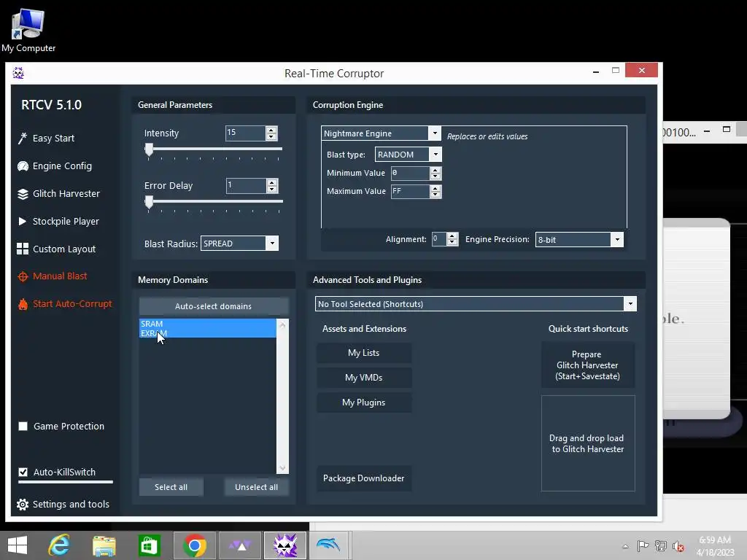Click the Start Auto-Corrupt flame icon
The image size is (747, 560).
pos(23,304)
